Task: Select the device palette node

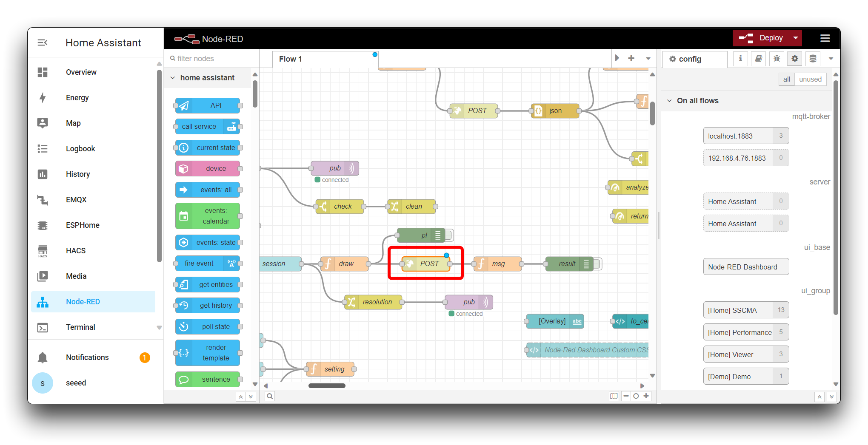Action: [208, 169]
